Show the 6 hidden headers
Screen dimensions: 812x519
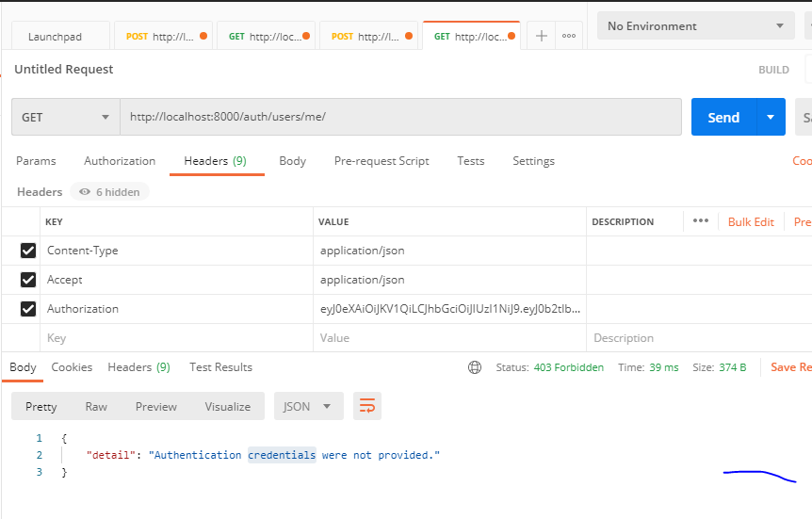tap(110, 191)
